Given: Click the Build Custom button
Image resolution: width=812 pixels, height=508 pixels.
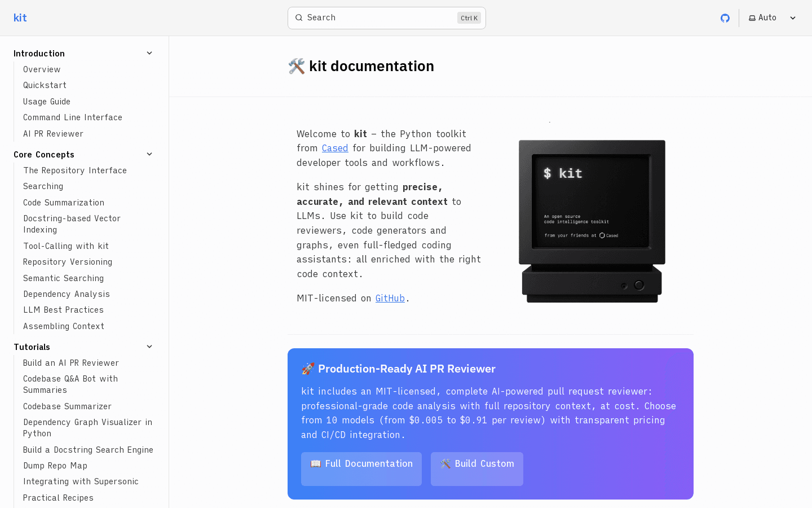Looking at the screenshot, I should (477, 468).
